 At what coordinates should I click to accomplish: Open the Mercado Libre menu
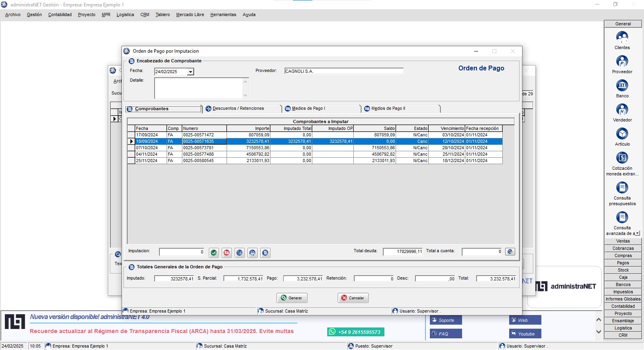[x=190, y=14]
